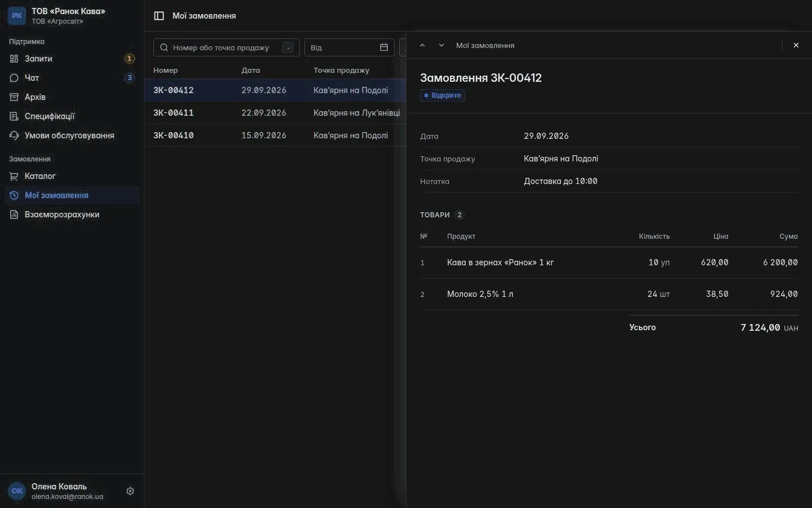Open Взаєморозрахунки page
Viewport: 812px width, 508px height.
click(72, 214)
